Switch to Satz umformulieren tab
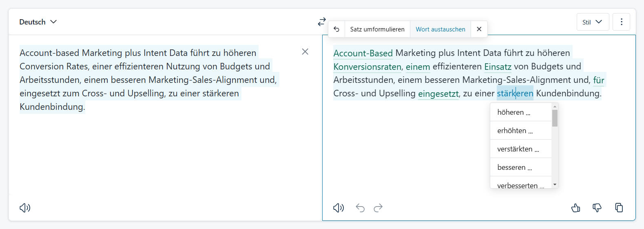644x229 pixels. point(377,29)
